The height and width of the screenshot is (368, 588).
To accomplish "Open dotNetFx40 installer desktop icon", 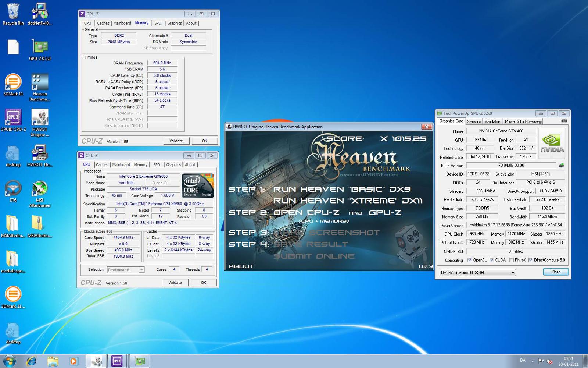I will tap(40, 14).
